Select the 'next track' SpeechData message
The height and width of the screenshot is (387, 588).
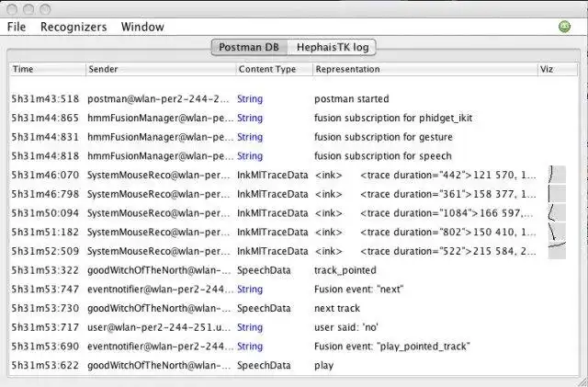click(x=294, y=308)
